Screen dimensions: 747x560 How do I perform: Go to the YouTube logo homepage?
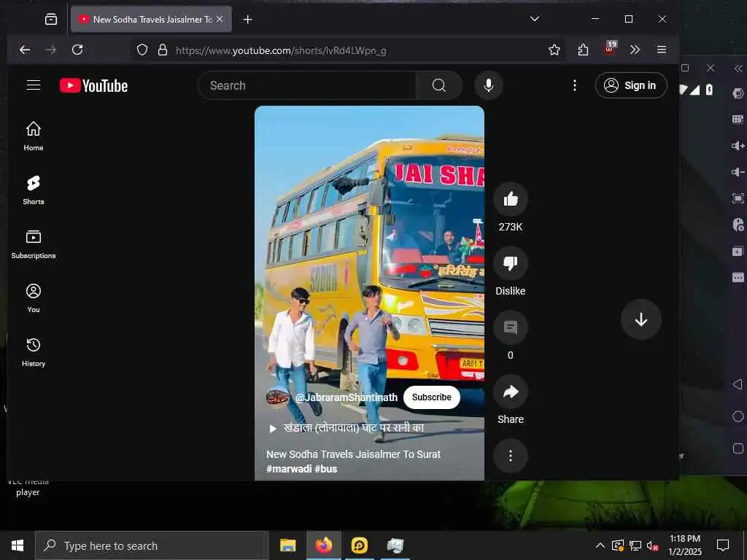[94, 86]
